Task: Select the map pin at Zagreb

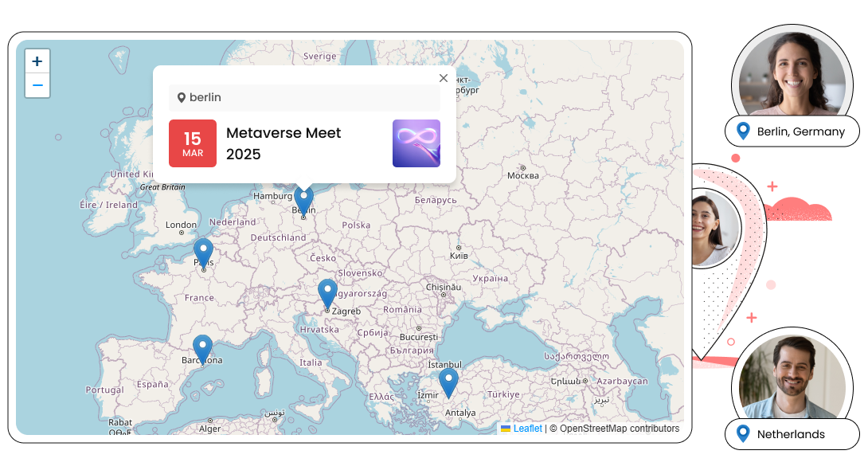Action: click(327, 293)
